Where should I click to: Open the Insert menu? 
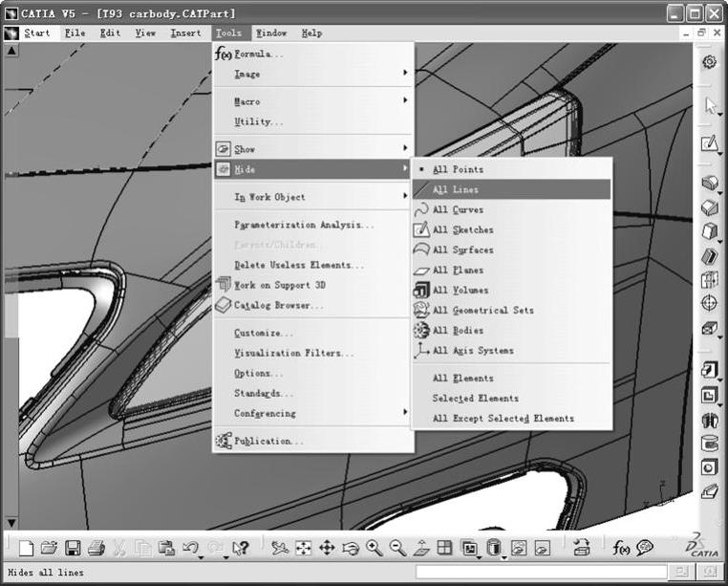point(185,33)
